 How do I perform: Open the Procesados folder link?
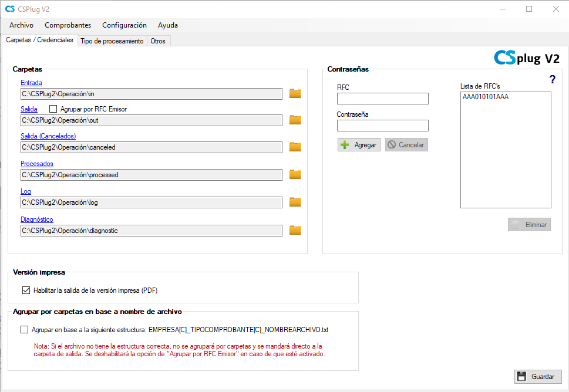(x=37, y=164)
